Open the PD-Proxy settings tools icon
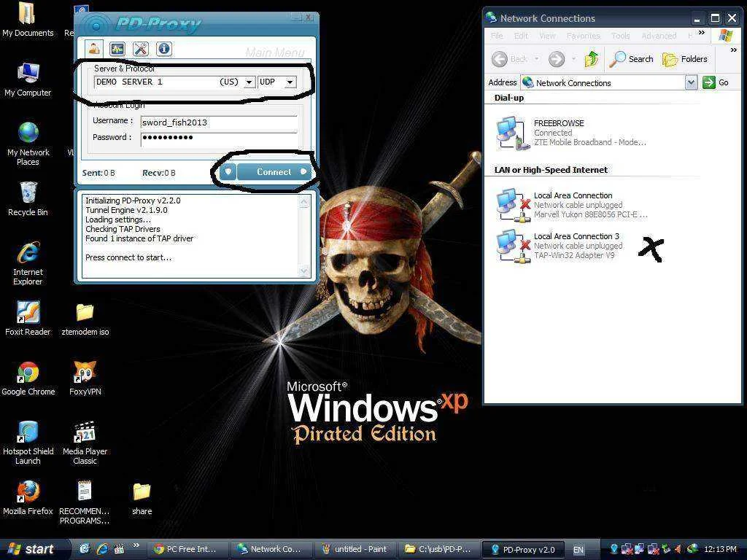 (141, 49)
